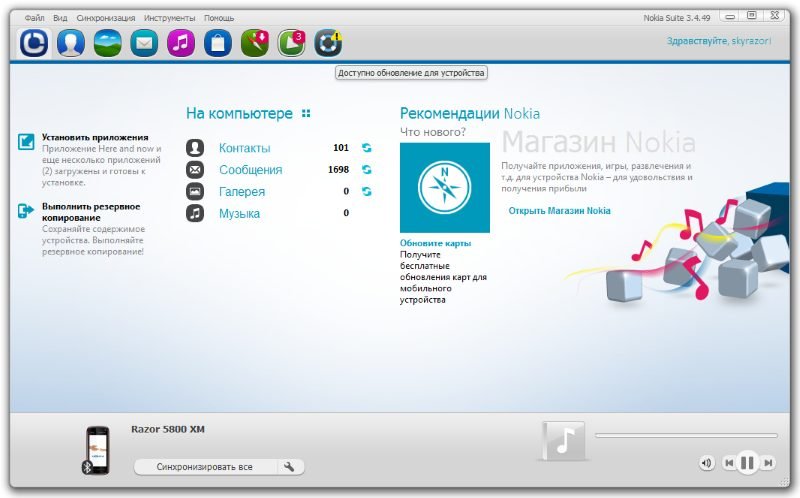Pause playback in the music player
Viewport: 800px width, 498px height.
tap(747, 463)
